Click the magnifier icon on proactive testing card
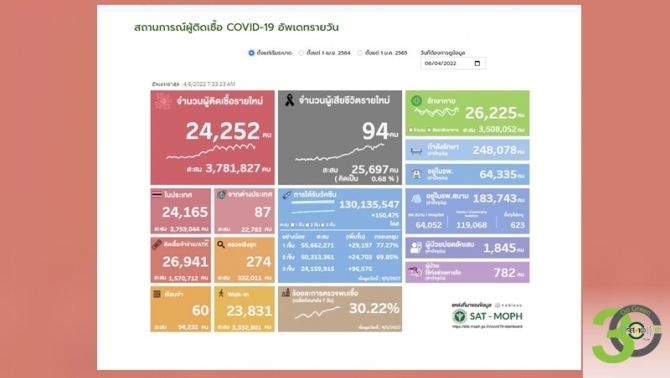670x378 pixels. click(221, 244)
